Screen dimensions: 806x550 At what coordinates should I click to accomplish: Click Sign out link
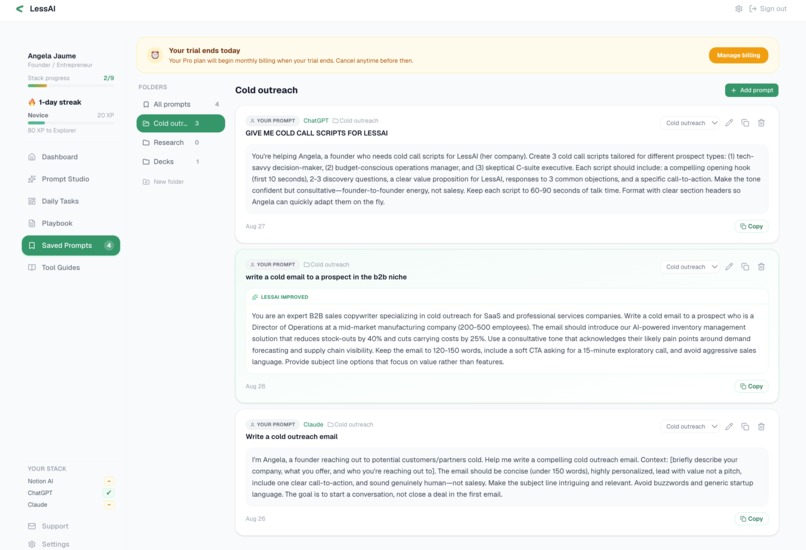point(768,9)
